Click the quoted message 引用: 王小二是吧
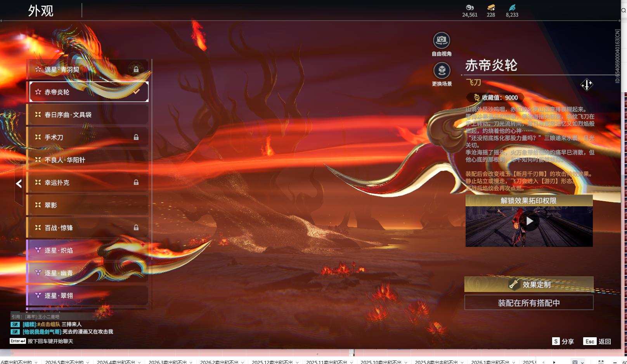 (35, 317)
